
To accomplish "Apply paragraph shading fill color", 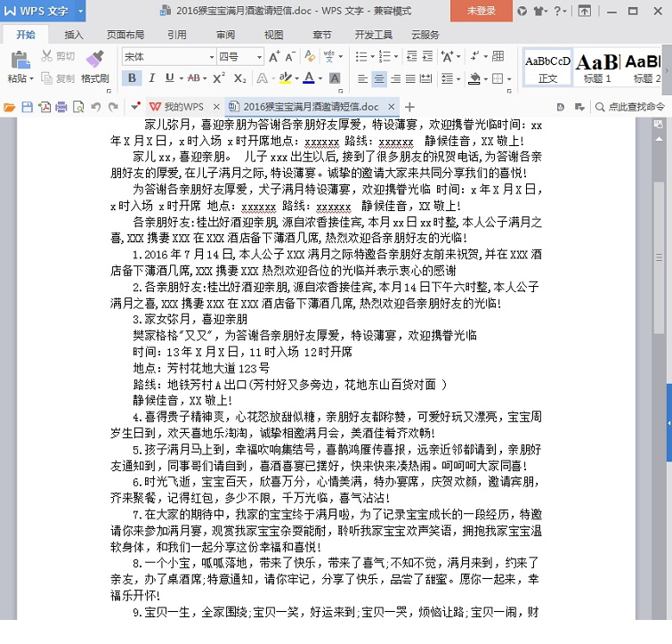I will click(474, 79).
